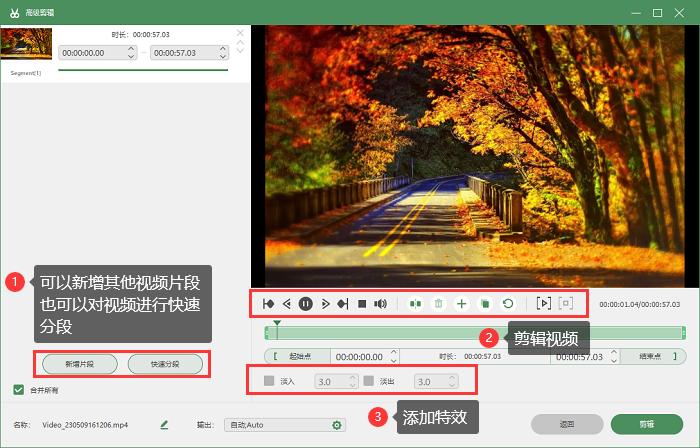This screenshot has width=700, height=448.
Task: Click the Video_230509161206.mp4 file name
Action: 85,425
